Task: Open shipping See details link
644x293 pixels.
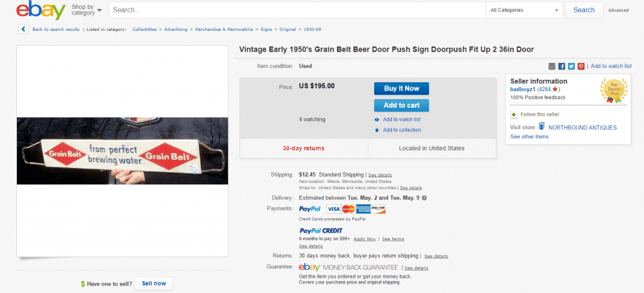Action: click(x=380, y=175)
